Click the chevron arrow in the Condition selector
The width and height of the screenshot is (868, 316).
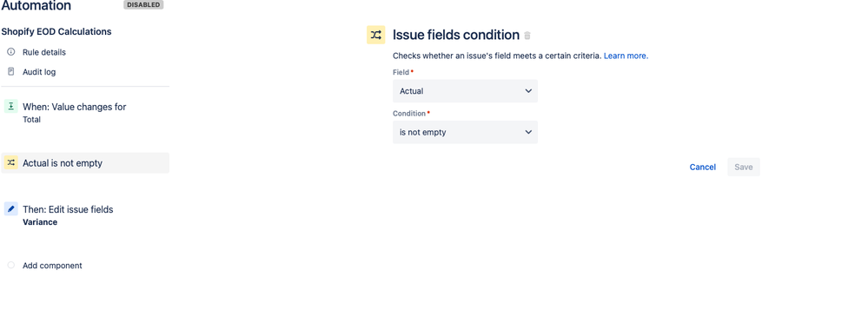tap(528, 132)
